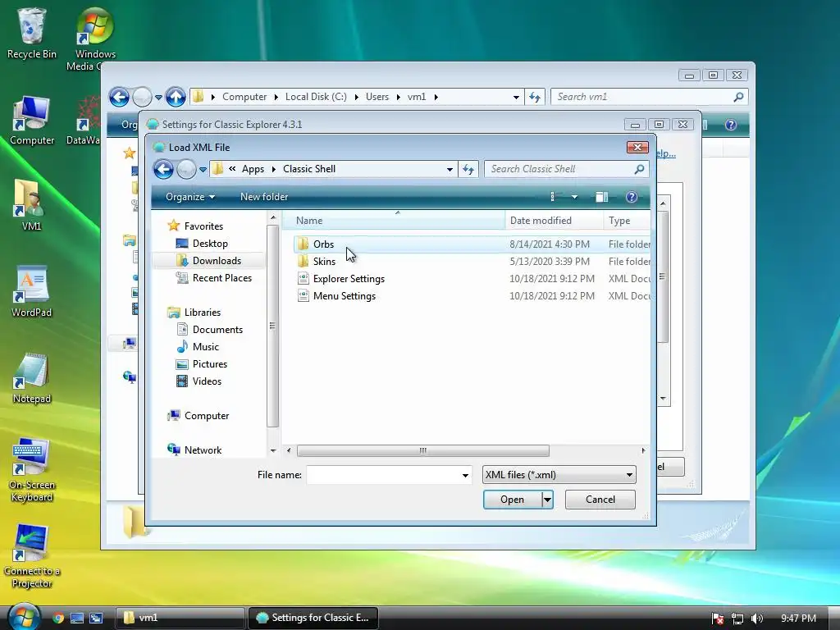Select the Orbs folder
The height and width of the screenshot is (630, 840).
pyautogui.click(x=323, y=244)
